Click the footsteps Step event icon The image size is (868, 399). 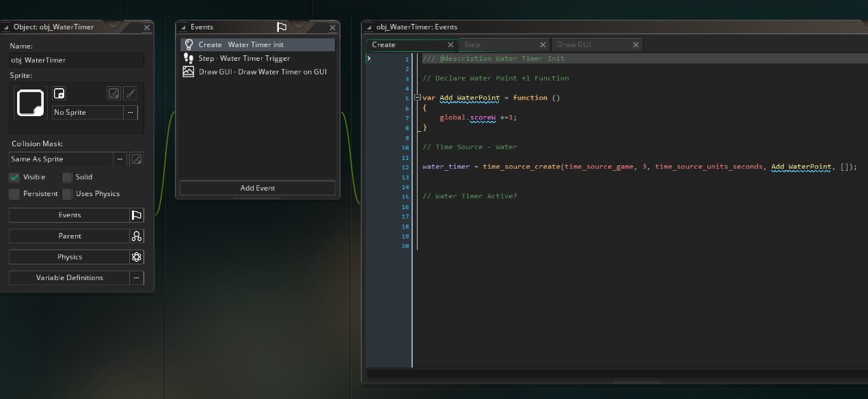(x=189, y=58)
